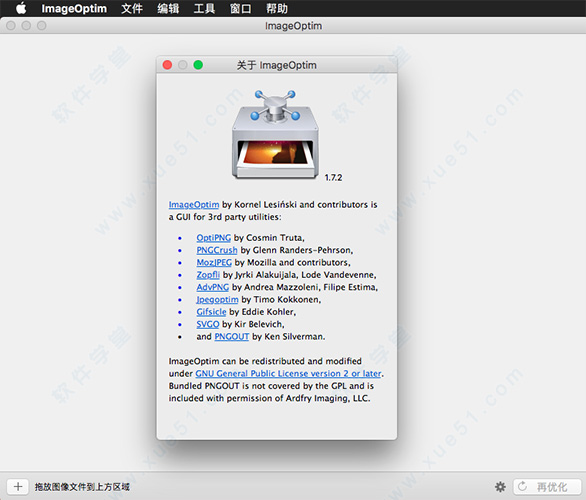Open the MozJPEG link
This screenshot has width=586, height=500.
tap(214, 262)
